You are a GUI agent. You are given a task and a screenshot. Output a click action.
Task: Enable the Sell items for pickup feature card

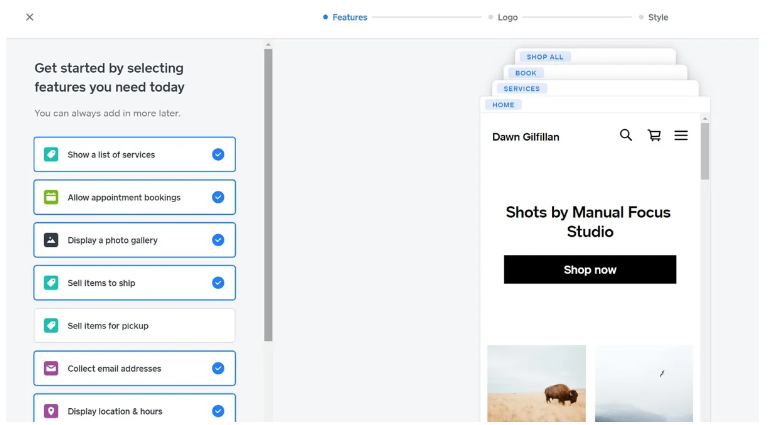tap(135, 326)
